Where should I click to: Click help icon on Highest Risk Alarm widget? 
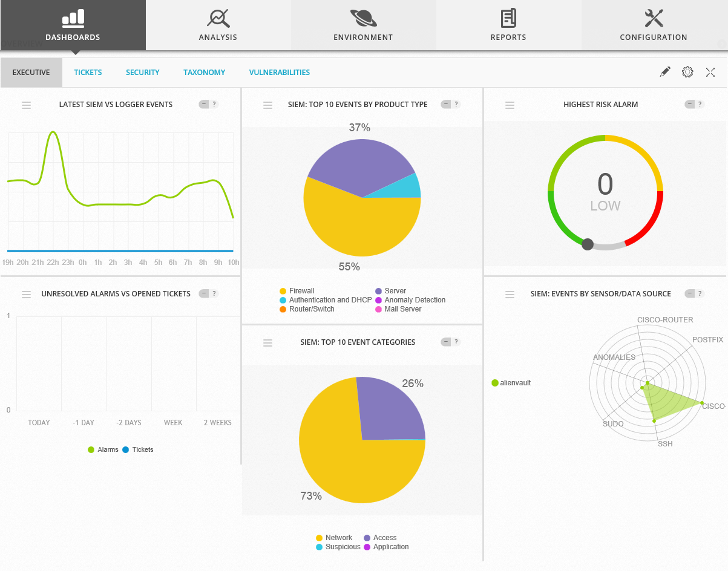click(x=700, y=105)
